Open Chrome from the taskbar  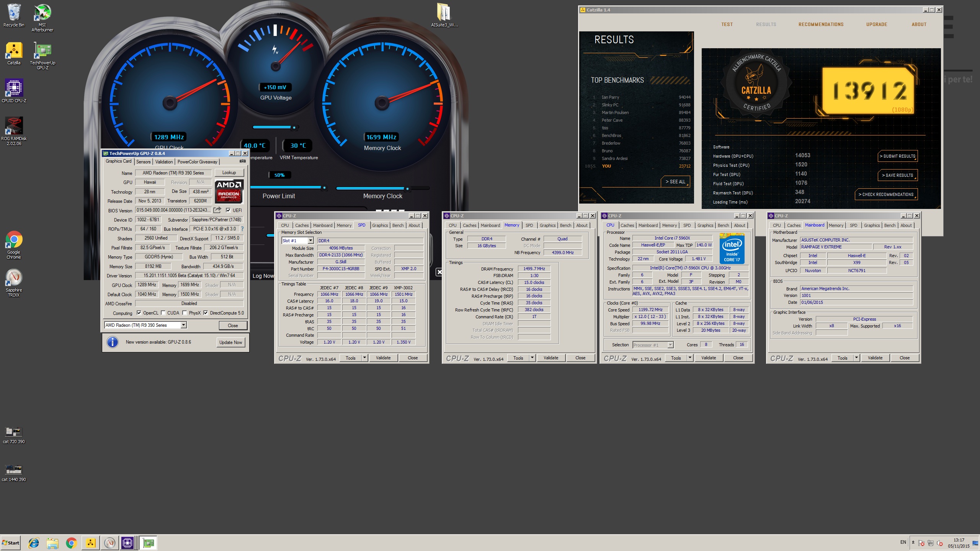tap(71, 543)
